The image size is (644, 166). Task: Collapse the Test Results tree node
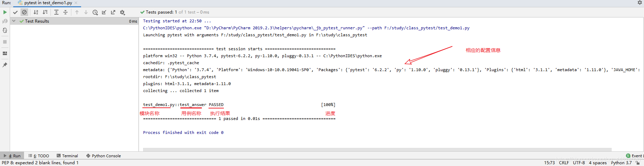(14, 21)
